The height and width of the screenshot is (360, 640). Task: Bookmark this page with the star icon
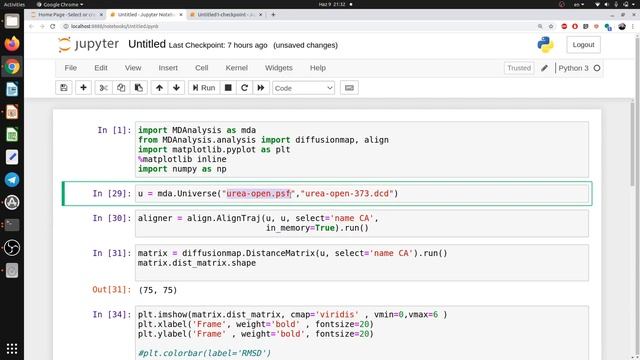551,26
